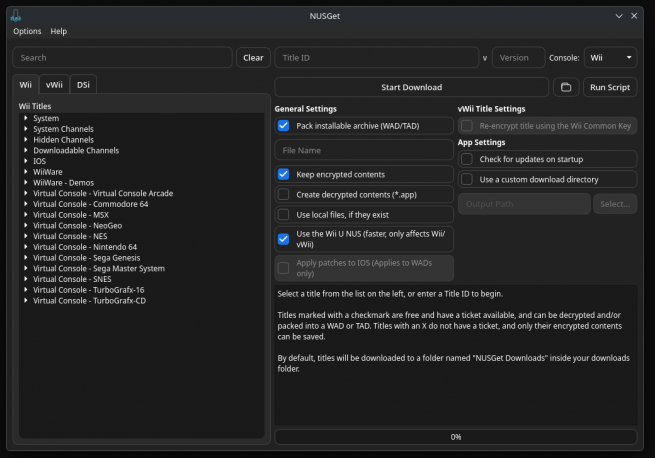Click the window minimize button
655x458 pixels.
(x=617, y=16)
